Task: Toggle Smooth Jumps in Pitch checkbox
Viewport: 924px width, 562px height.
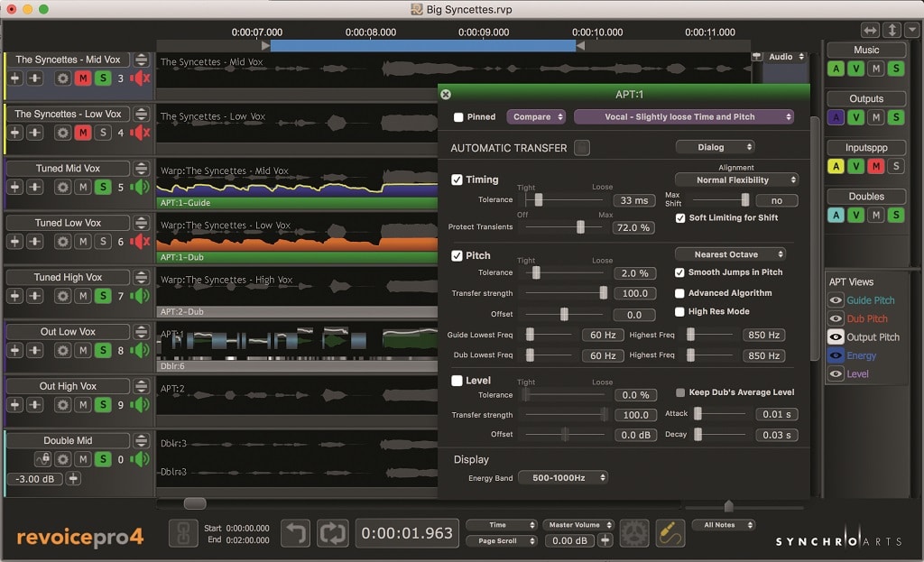Action: pyautogui.click(x=679, y=272)
